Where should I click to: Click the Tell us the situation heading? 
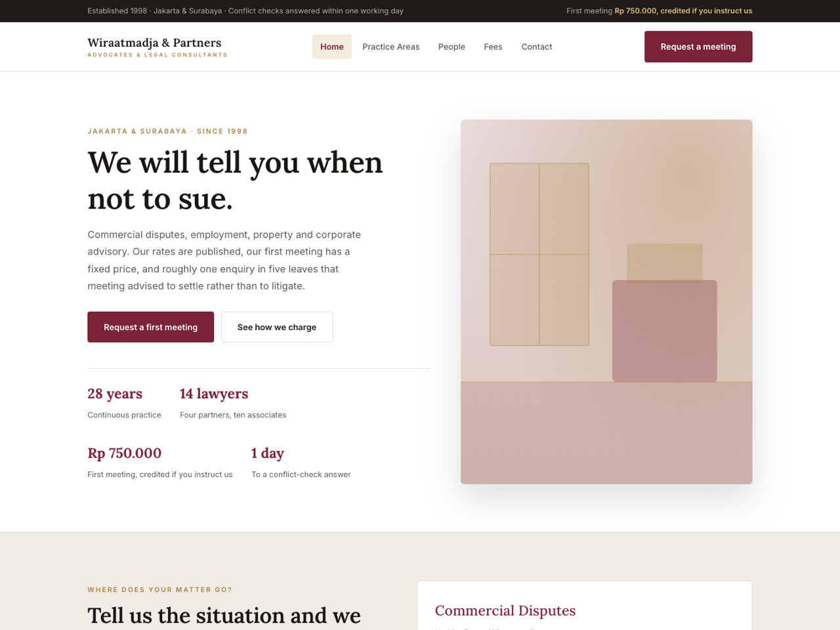[x=224, y=616]
